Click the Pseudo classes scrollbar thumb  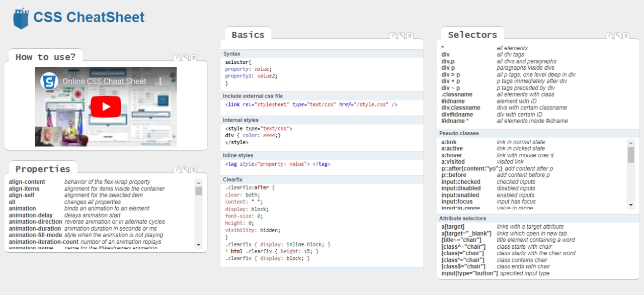631,155
